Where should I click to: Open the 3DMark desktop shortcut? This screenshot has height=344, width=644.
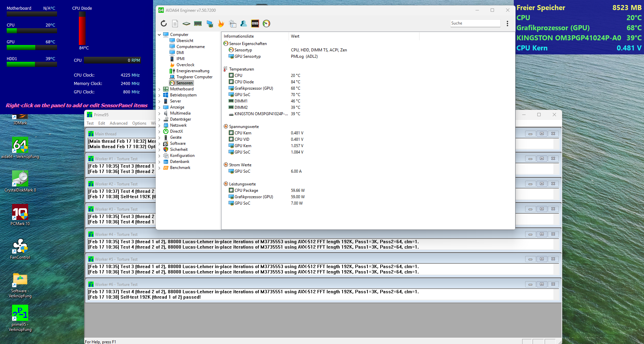point(20,119)
